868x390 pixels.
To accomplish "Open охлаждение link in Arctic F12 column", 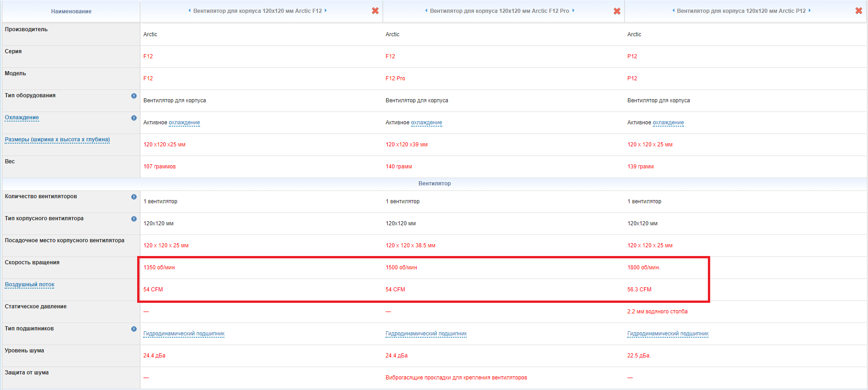I will [x=184, y=123].
